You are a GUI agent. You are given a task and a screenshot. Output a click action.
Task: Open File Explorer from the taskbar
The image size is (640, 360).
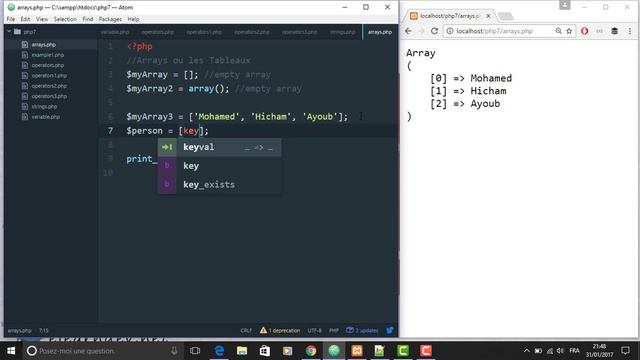(x=242, y=351)
